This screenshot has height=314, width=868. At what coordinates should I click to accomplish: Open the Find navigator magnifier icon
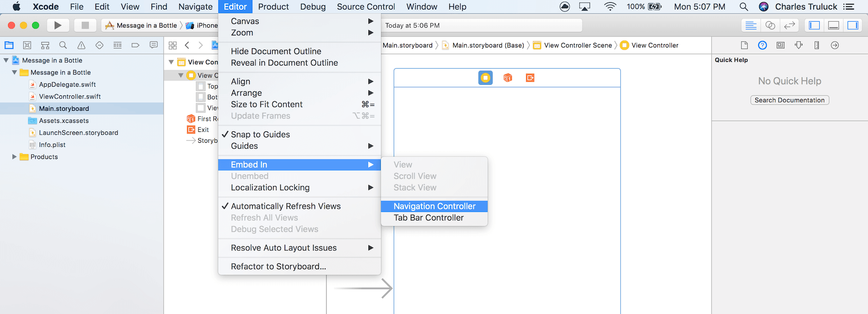point(63,45)
